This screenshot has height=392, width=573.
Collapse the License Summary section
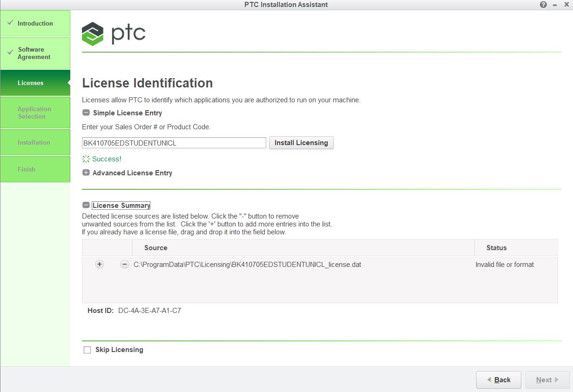point(86,205)
